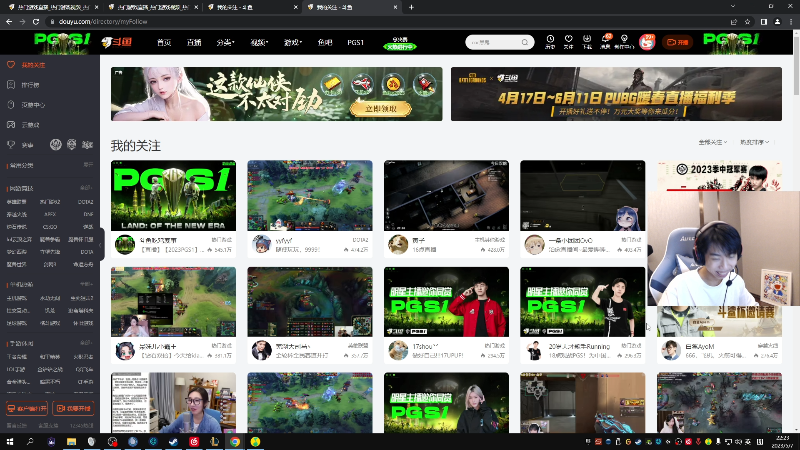The width and height of the screenshot is (800, 450).
Task: Click the first small round esports badge icon
Action: tap(56, 144)
